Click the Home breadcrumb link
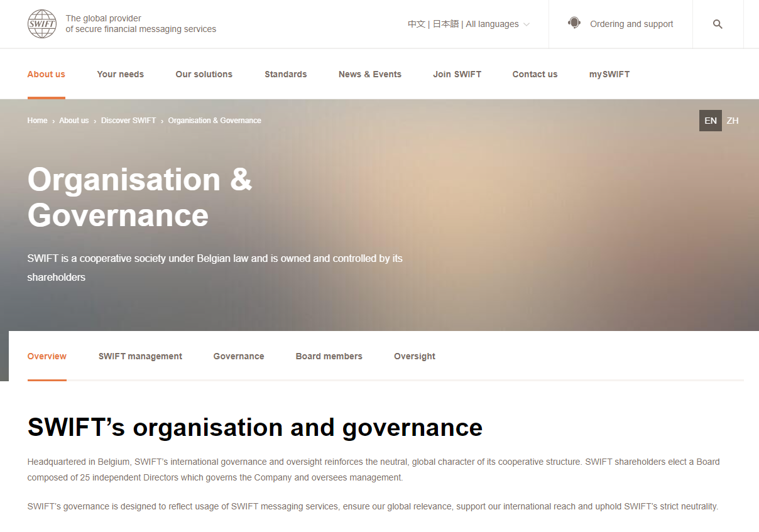Screen dimensions: 759x532 37,121
